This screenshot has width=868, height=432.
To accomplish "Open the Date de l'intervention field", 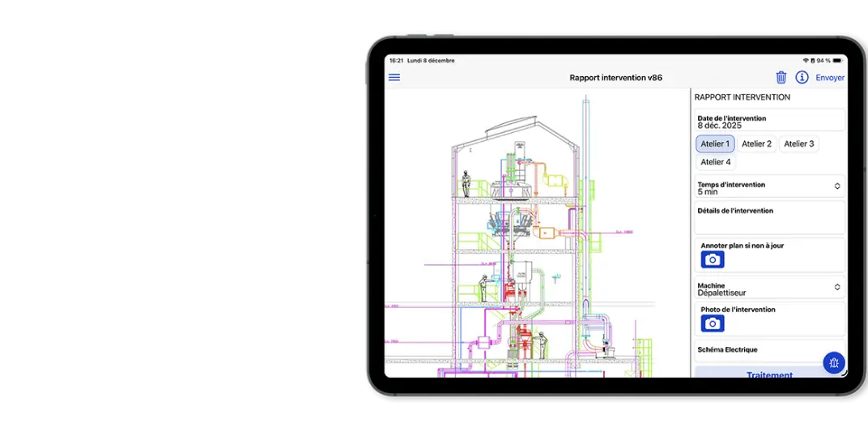I will click(769, 122).
